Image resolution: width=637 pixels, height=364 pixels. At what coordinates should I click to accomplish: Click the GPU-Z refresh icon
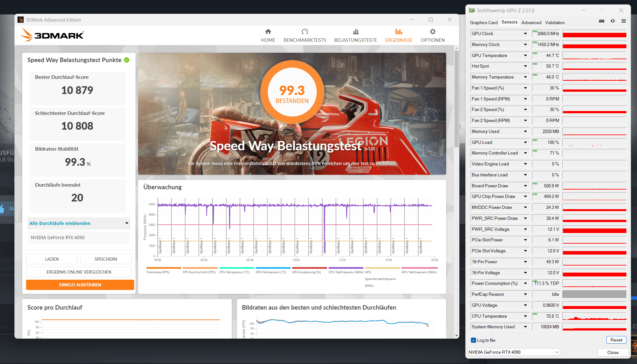point(613,21)
